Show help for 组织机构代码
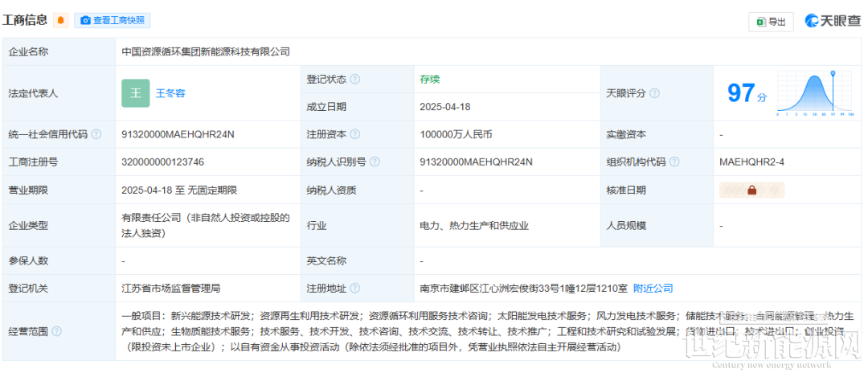Viewport: 868px width, 373px height. tap(674, 162)
